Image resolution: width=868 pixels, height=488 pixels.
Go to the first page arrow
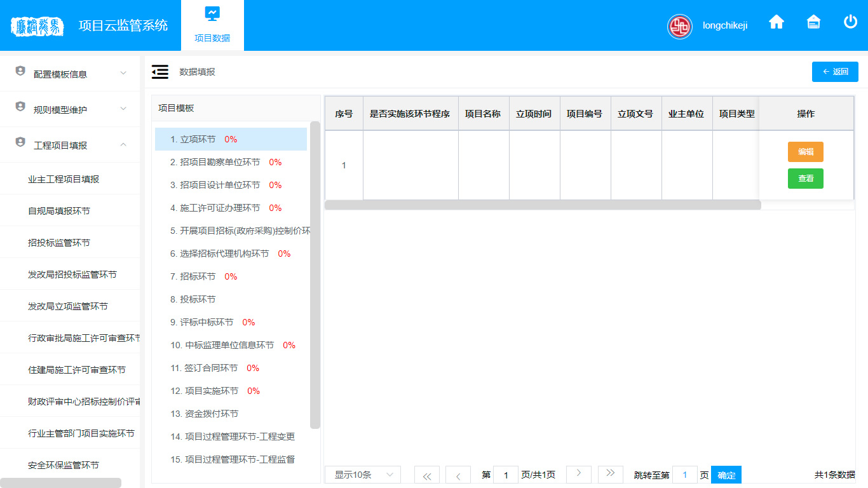pyautogui.click(x=427, y=475)
